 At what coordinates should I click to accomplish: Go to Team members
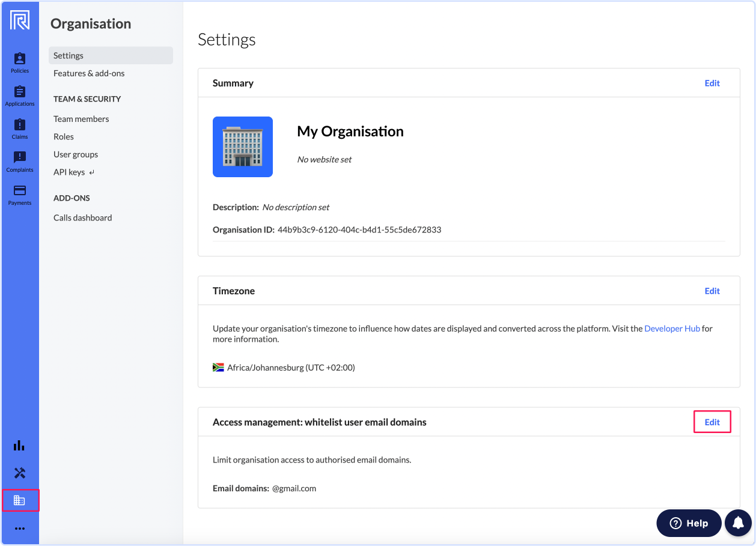coord(81,119)
